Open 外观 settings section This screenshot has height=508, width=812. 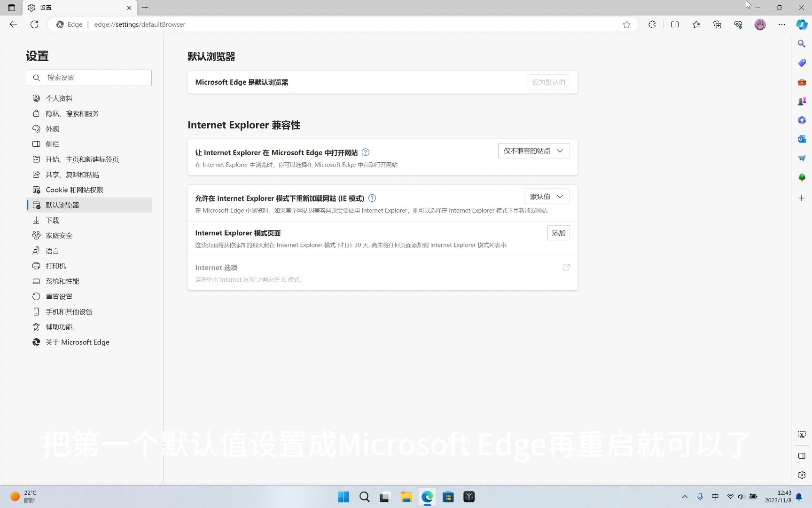click(89, 129)
